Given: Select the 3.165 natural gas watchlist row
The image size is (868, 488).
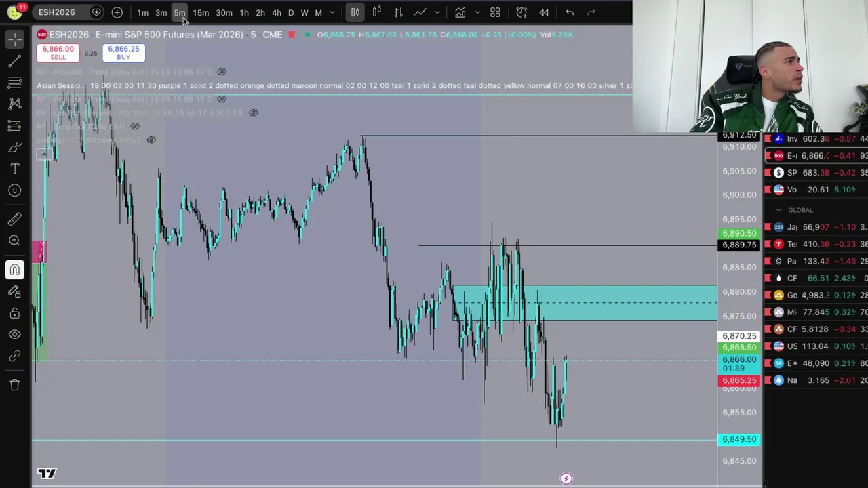Looking at the screenshot, I should (816, 380).
